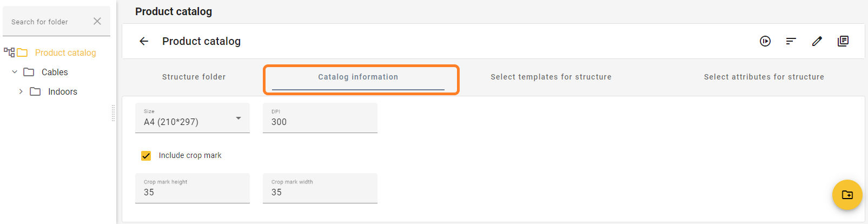Click the back arrow beside Product catalog

tap(144, 41)
